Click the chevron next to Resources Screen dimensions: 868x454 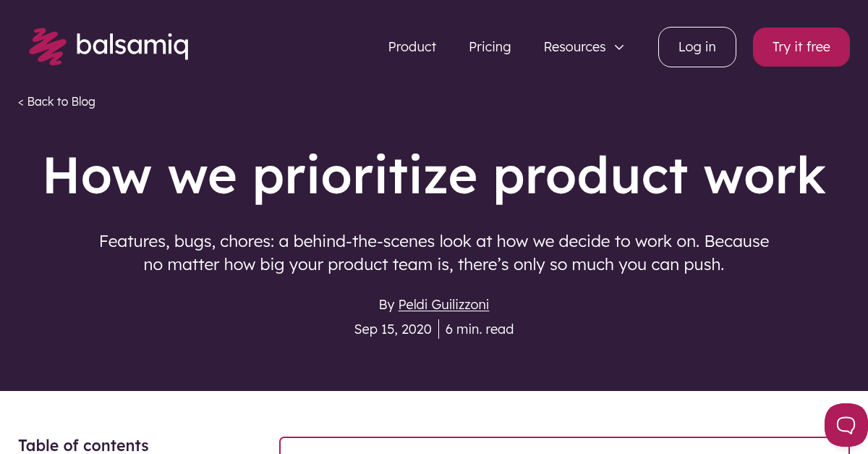pos(619,47)
